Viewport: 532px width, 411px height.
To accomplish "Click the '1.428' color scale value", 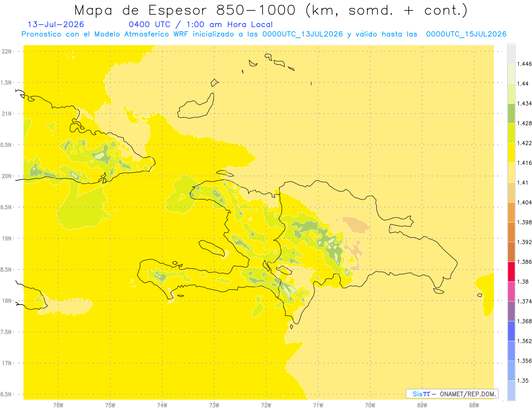I will click(524, 123).
